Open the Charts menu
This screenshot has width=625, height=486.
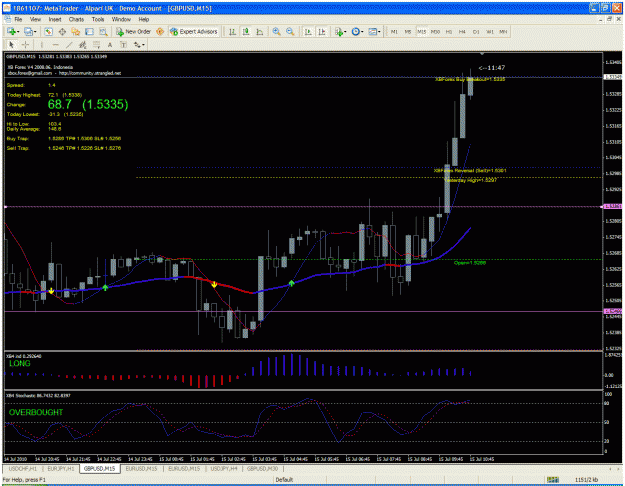76,19
